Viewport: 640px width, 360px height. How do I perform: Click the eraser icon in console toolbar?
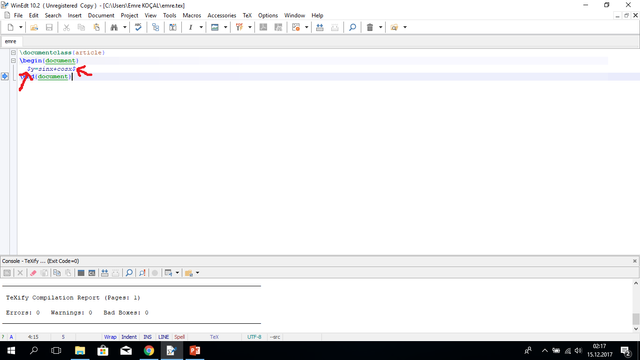pos(33,273)
